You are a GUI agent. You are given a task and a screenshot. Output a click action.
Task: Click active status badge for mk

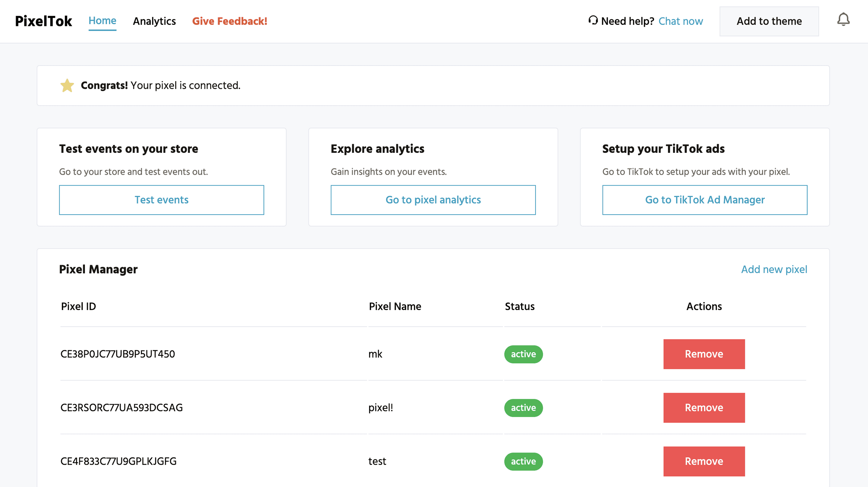click(524, 354)
